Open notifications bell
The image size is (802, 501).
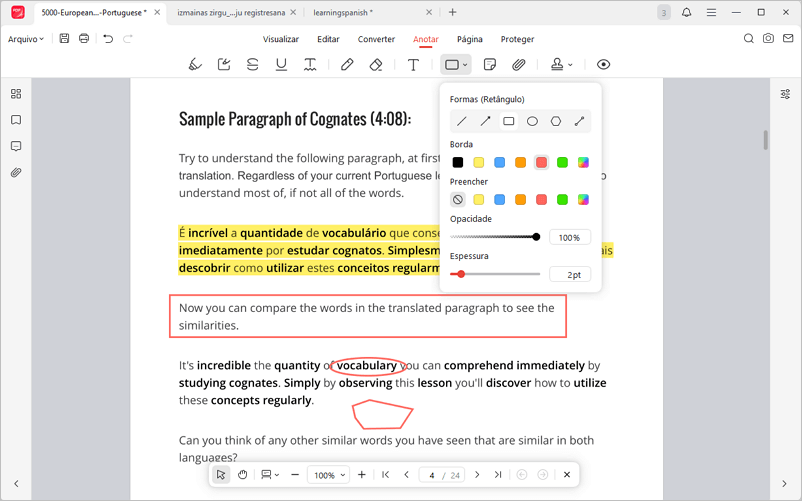pyautogui.click(x=686, y=12)
